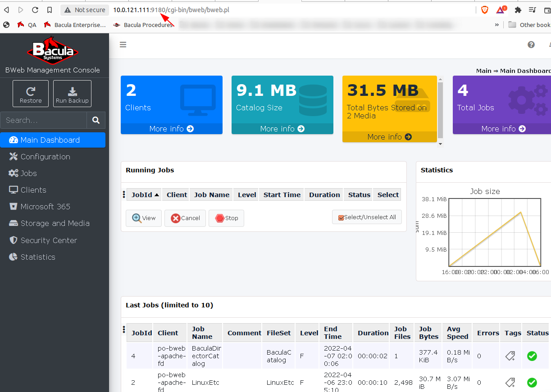Go back with the browser back arrow
The image size is (551, 392).
pos(6,10)
